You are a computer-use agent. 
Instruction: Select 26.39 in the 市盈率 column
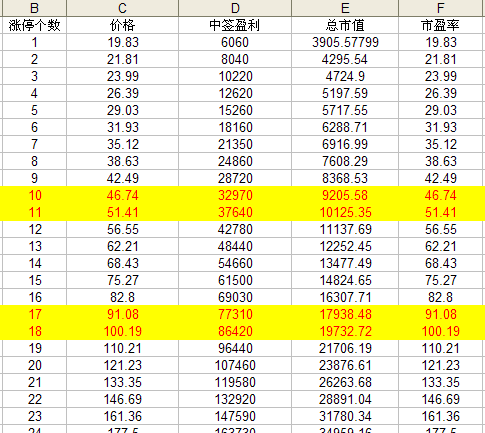(x=441, y=93)
